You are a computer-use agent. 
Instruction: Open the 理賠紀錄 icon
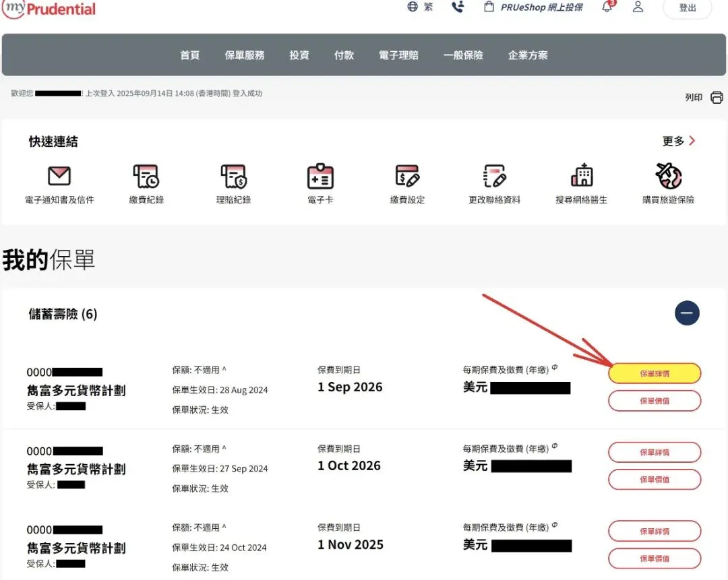tap(233, 176)
